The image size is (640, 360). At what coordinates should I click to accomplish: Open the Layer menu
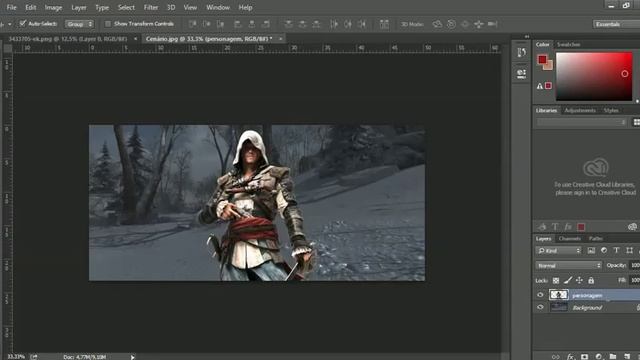[x=78, y=7]
